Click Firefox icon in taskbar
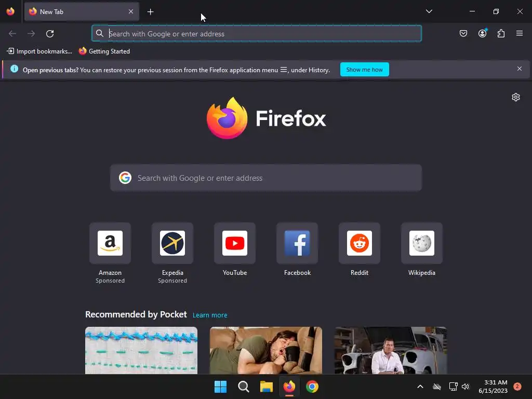 coord(289,387)
